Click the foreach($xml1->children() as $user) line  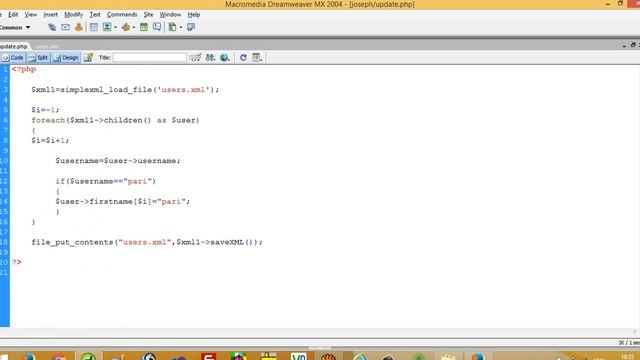(x=116, y=120)
